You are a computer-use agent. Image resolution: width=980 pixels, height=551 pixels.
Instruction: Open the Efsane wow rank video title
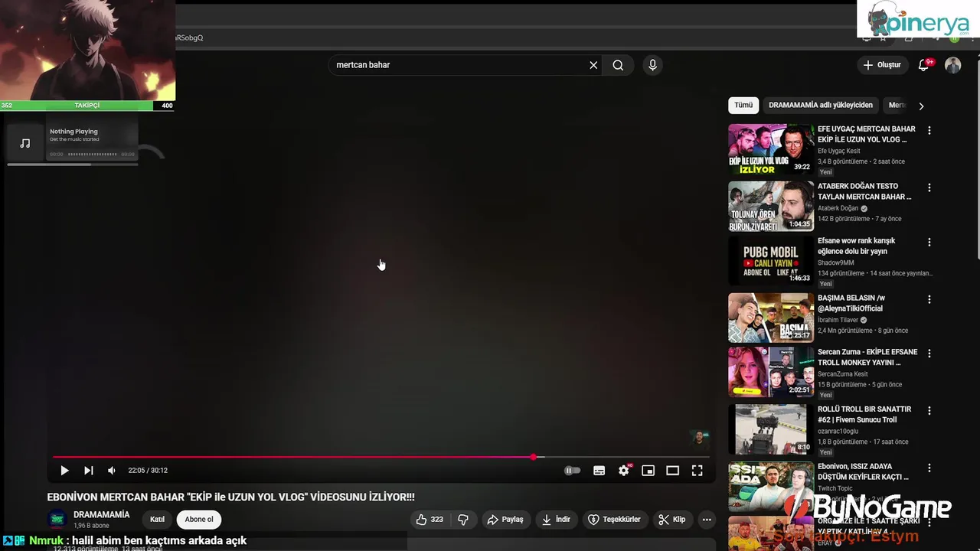pos(856,246)
